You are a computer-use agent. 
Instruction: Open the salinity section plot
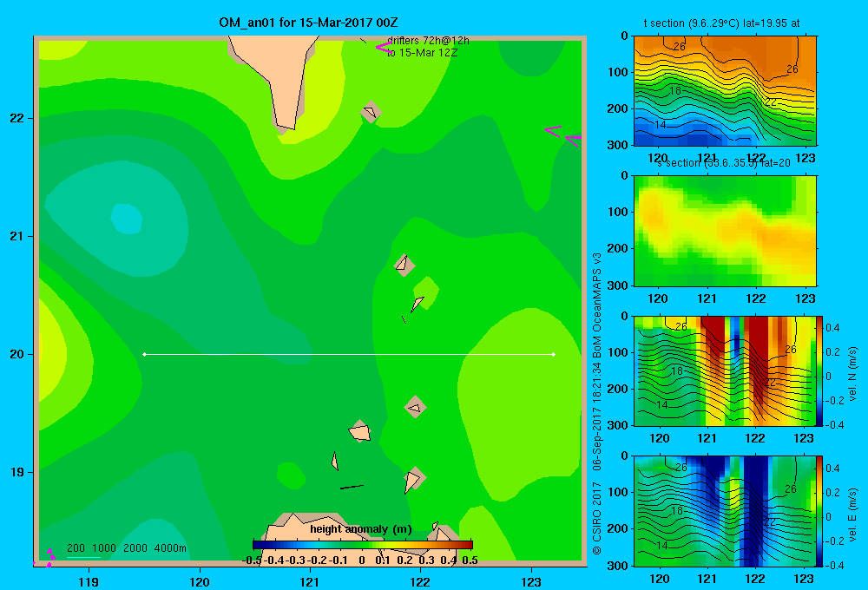tap(725, 231)
